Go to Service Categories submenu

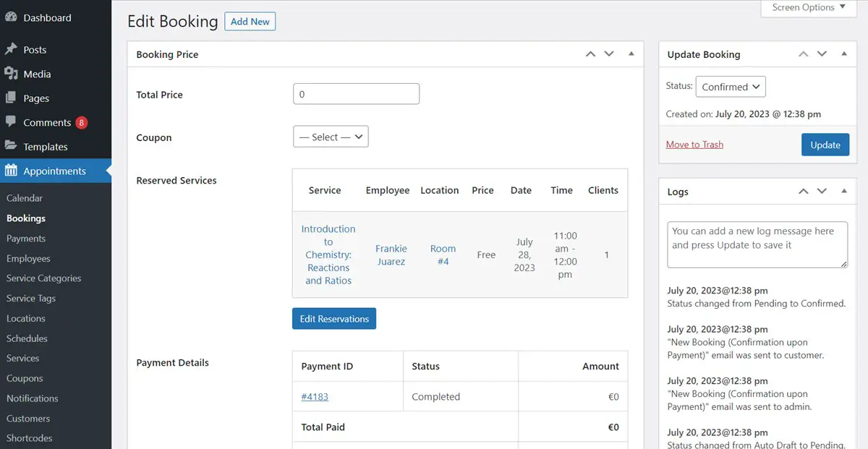coord(43,278)
